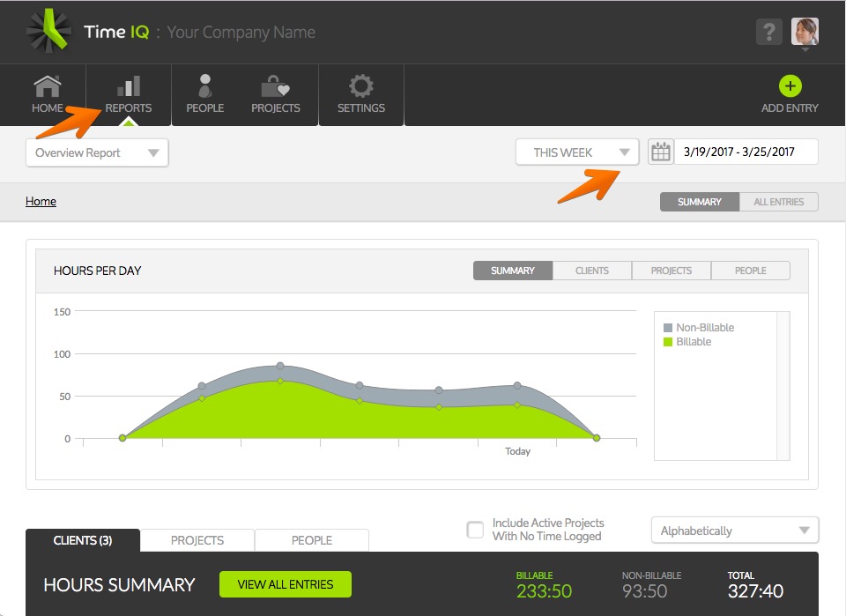The image size is (846, 616).
Task: Go to Home via house icon
Action: pyautogui.click(x=48, y=86)
